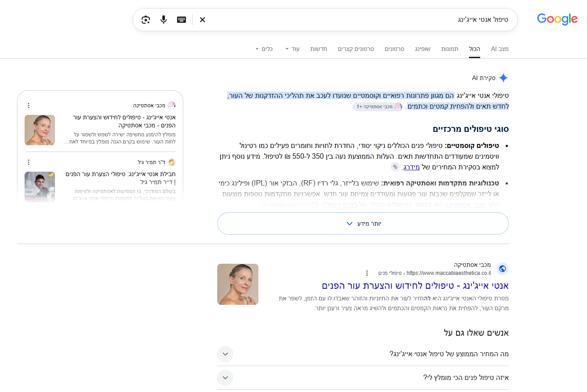
Task: Open result title אנטי אייג'ינג - טיפולים לחידוש
Action: pyautogui.click(x=415, y=286)
